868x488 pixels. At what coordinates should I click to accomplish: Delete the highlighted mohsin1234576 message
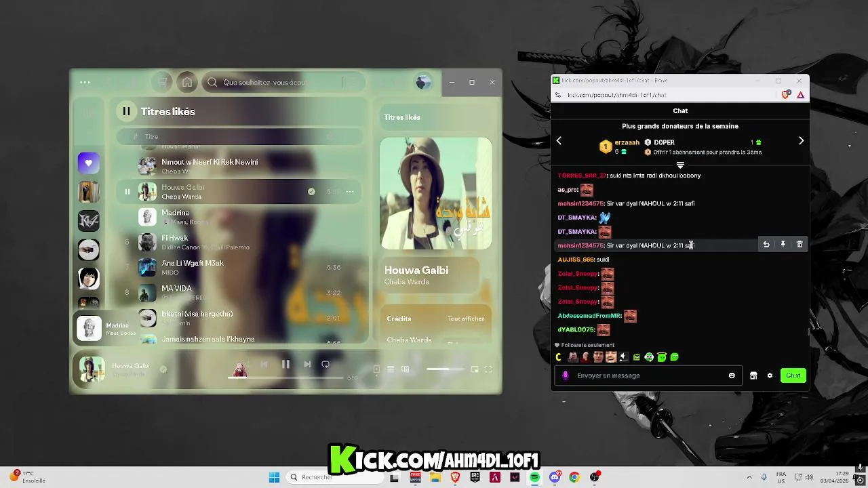point(800,245)
